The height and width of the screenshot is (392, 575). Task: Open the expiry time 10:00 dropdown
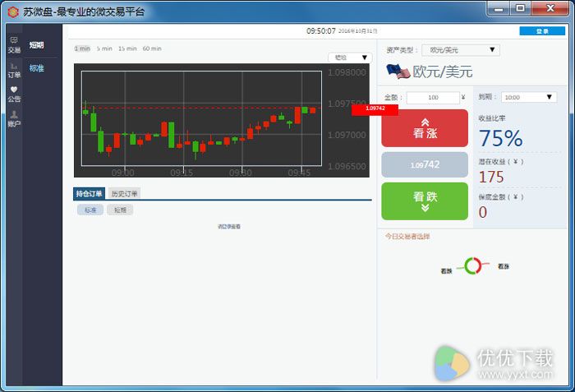click(529, 97)
